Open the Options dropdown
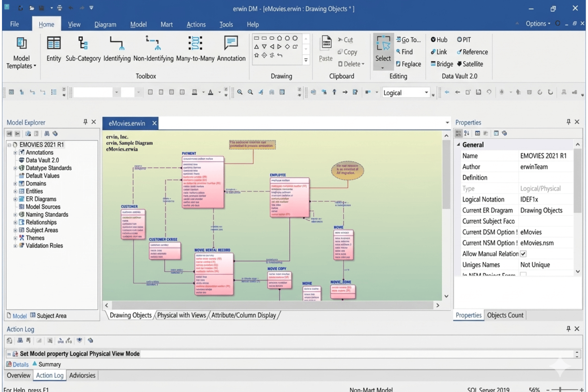Image resolution: width=588 pixels, height=392 pixels. click(538, 23)
